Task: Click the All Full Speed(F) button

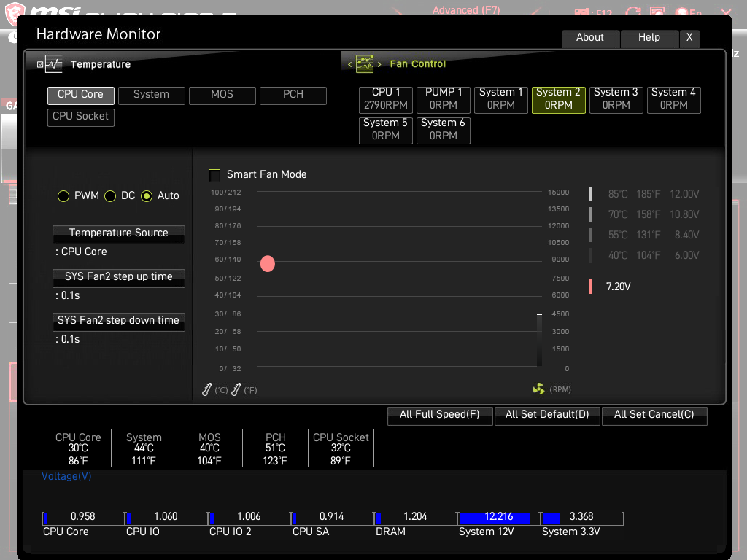Action: (440, 415)
